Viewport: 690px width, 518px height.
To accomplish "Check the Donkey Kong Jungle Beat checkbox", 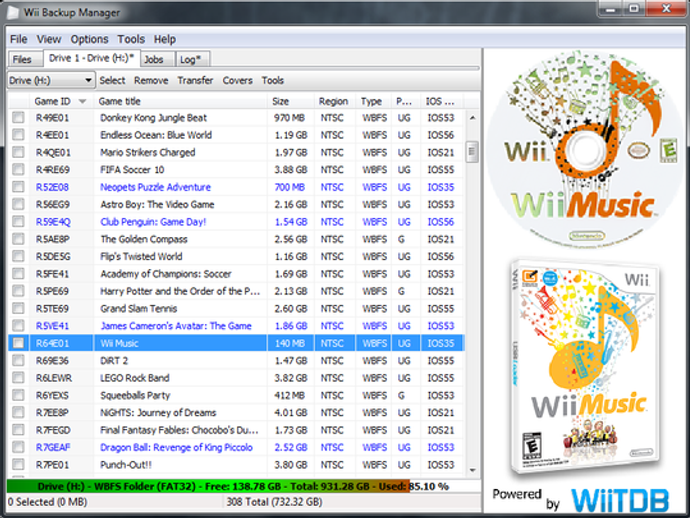I will point(18,118).
